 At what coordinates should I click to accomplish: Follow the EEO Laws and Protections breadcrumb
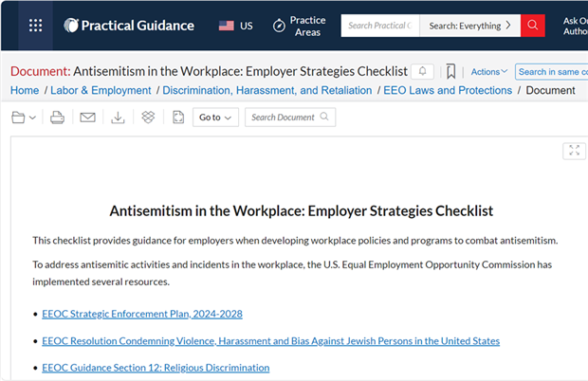coord(448,90)
